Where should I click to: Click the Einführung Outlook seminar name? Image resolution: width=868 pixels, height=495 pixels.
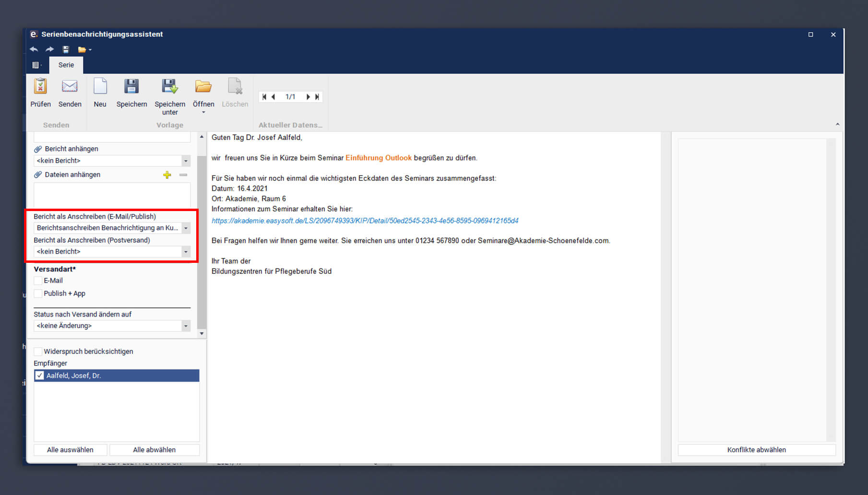(x=379, y=158)
